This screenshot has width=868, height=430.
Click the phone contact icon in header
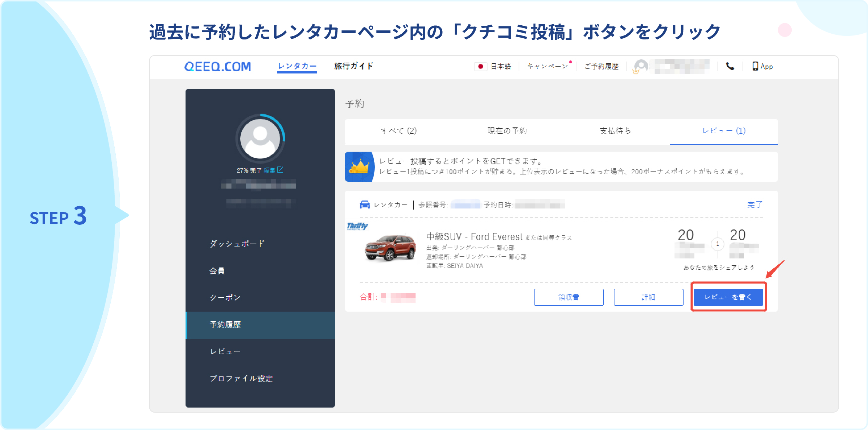pyautogui.click(x=730, y=66)
